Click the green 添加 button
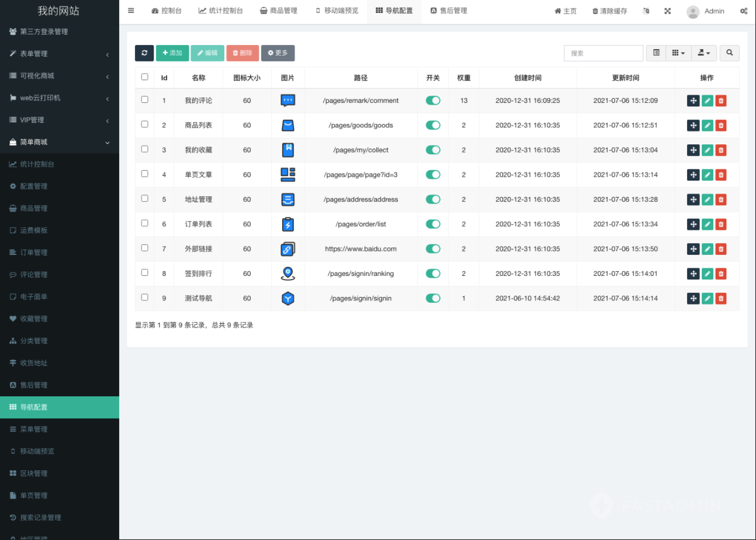Viewport: 756px width, 540px height. pos(172,53)
